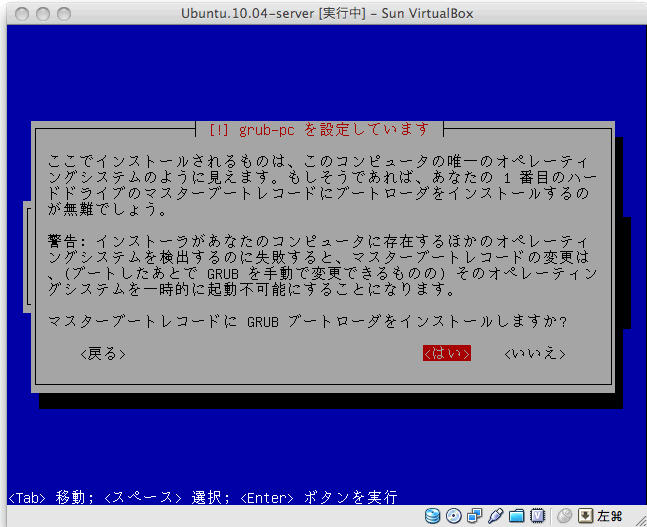Open hard disk activity indicator in status bar
Image resolution: width=647 pixels, height=527 pixels.
(x=432, y=516)
